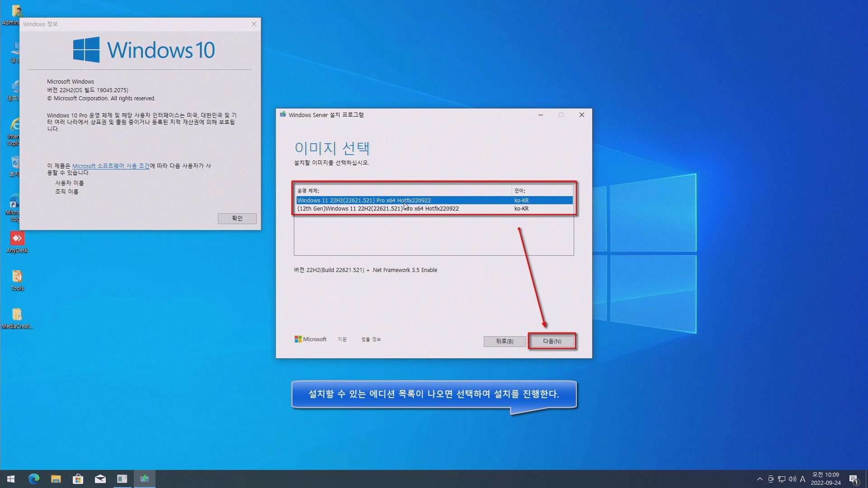Open the MediaCreat desktop icon
This screenshot has width=868, height=488.
point(17,318)
